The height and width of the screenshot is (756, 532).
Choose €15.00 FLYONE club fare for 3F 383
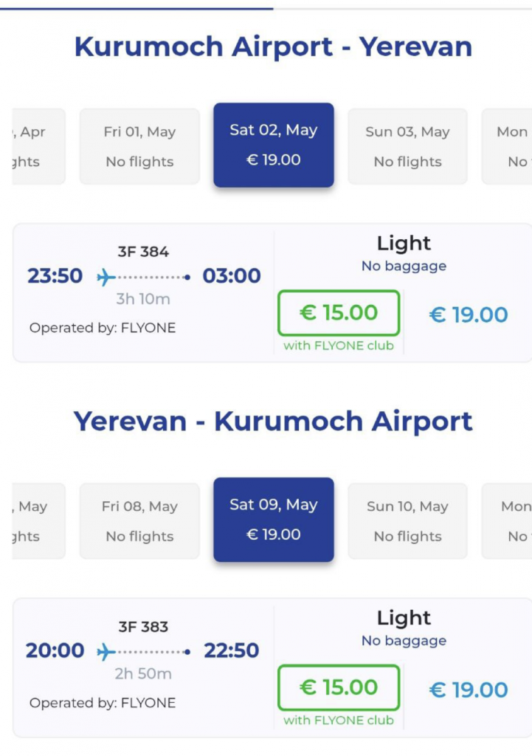pyautogui.click(x=339, y=688)
